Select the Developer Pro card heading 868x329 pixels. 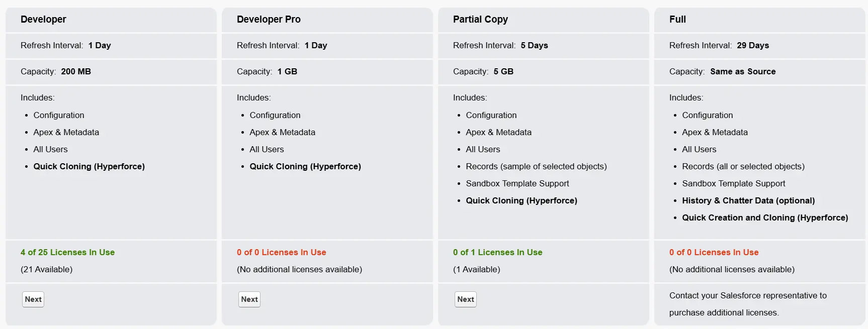pos(269,20)
